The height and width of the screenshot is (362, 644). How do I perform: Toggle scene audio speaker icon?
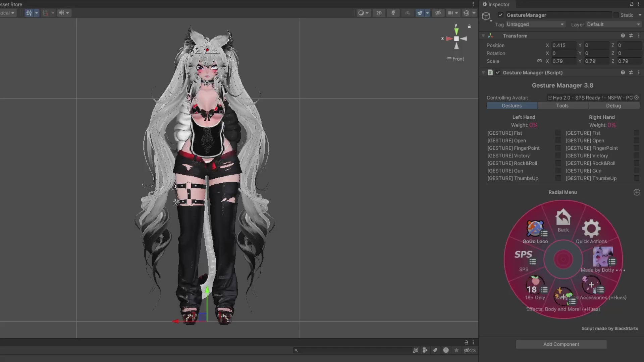(x=407, y=13)
